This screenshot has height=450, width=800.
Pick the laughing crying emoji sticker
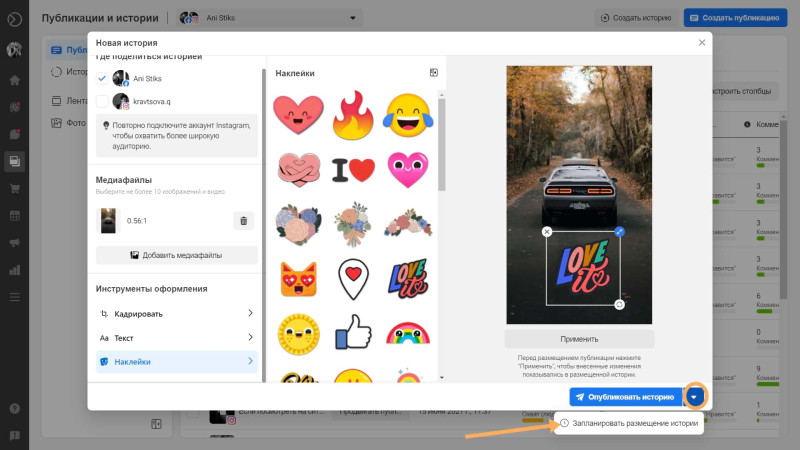(408, 115)
